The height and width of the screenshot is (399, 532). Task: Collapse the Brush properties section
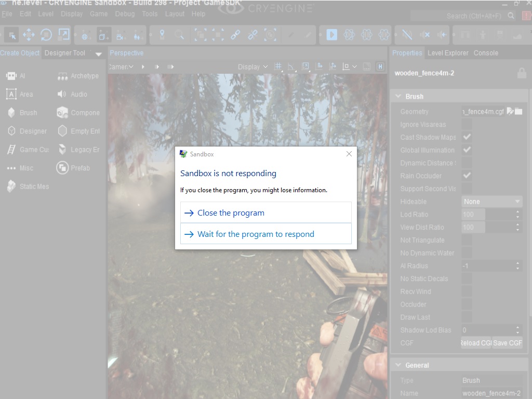tap(398, 96)
